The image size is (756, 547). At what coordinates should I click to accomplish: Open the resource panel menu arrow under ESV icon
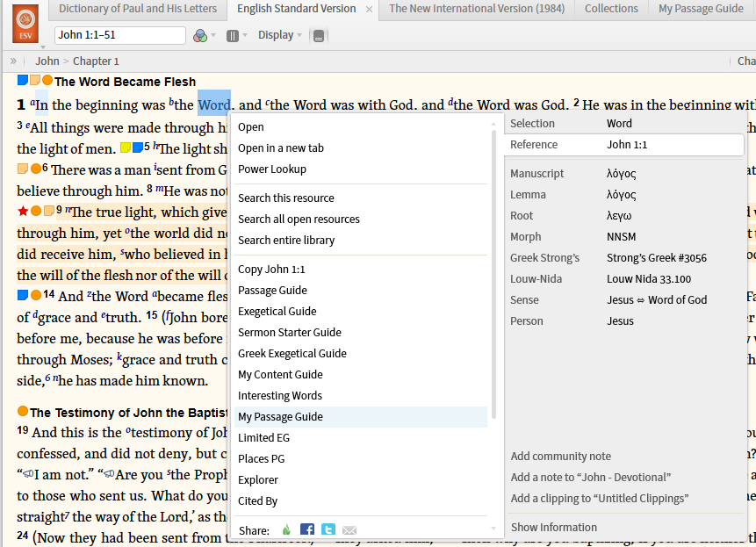click(43, 47)
